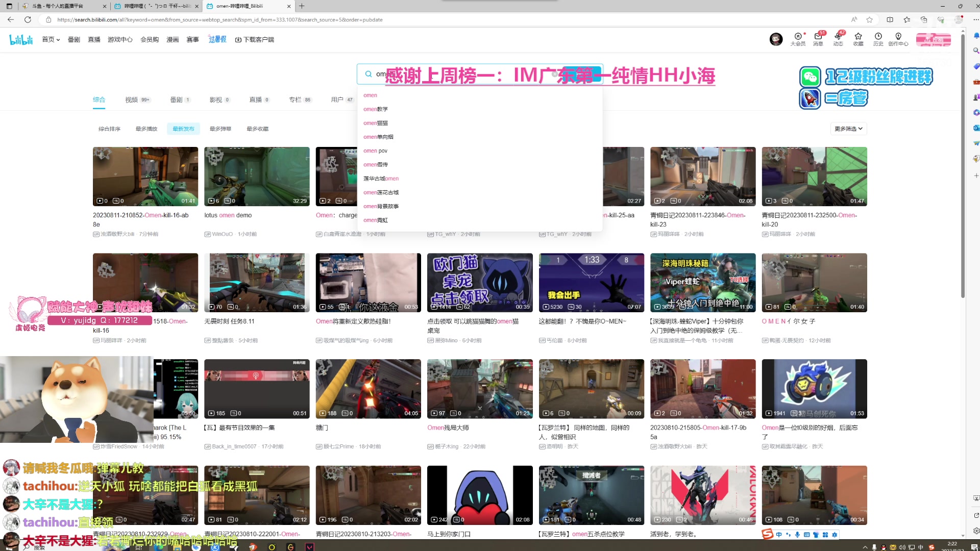Open 会员购 nav link
Screen dimensions: 980x551
[x=150, y=39]
